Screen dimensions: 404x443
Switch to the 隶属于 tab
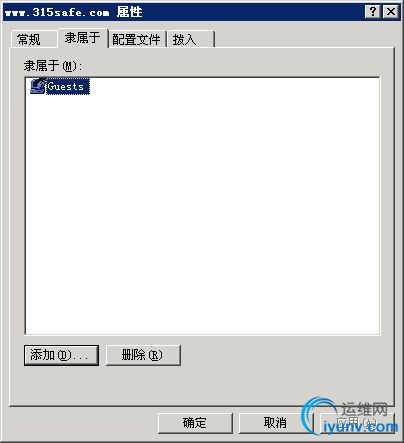coord(83,38)
